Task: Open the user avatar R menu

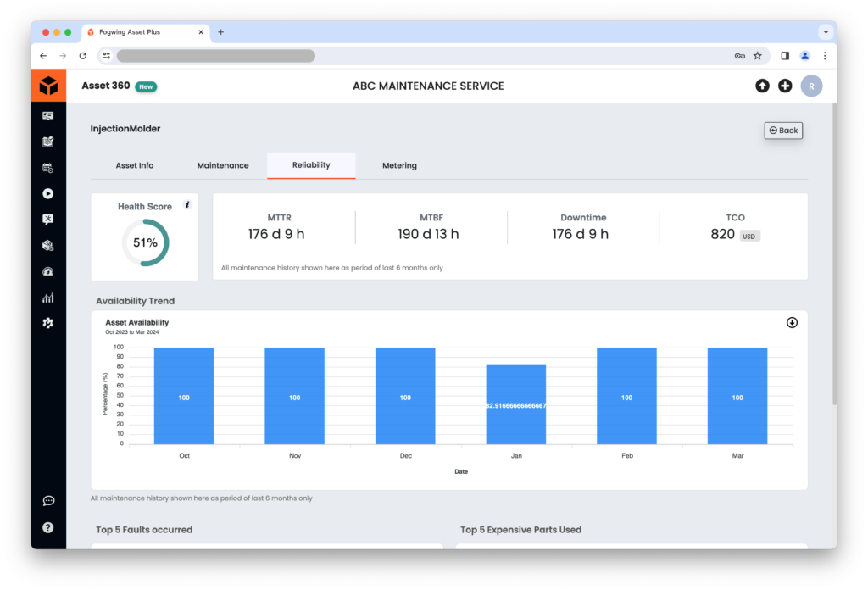Action: coord(811,86)
